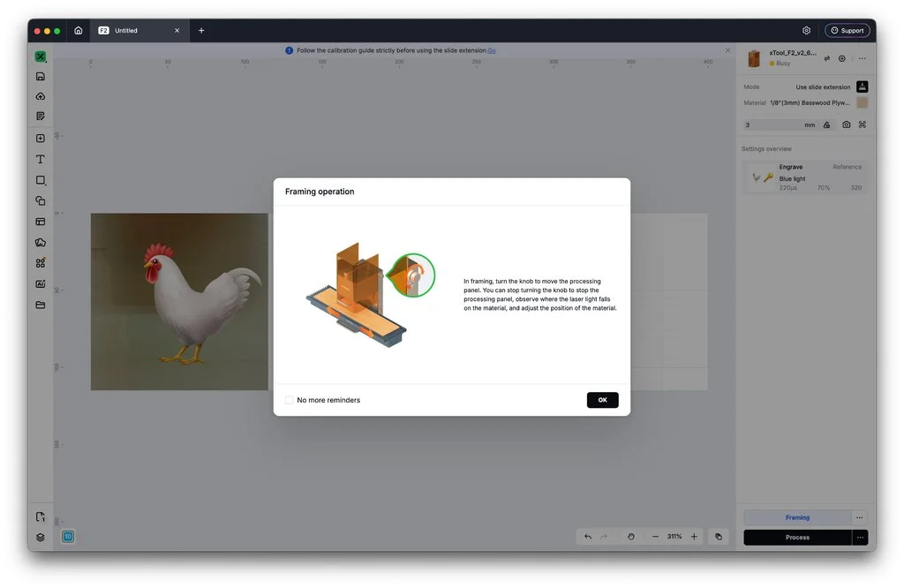Expand the Process options three-dots
Viewport: 904px width, 588px height.
point(860,538)
